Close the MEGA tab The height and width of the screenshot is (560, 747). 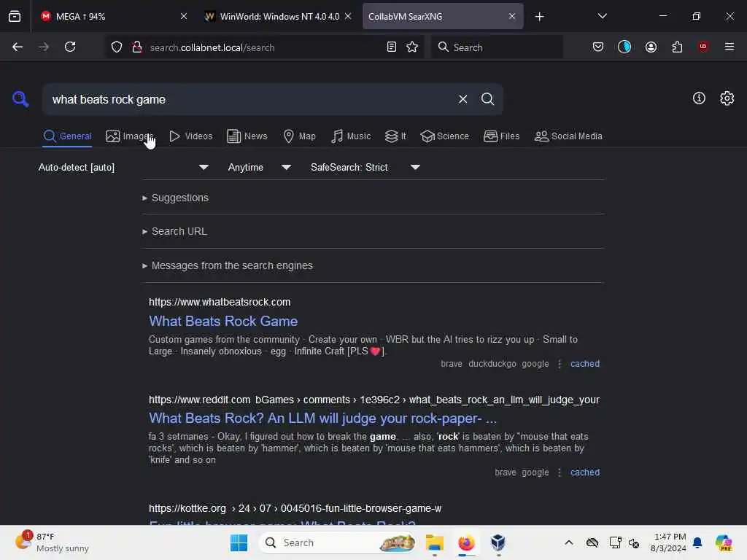click(x=183, y=16)
